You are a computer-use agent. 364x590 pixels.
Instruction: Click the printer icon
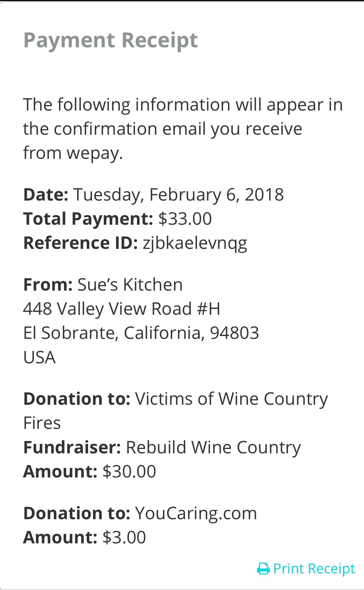[x=263, y=569]
